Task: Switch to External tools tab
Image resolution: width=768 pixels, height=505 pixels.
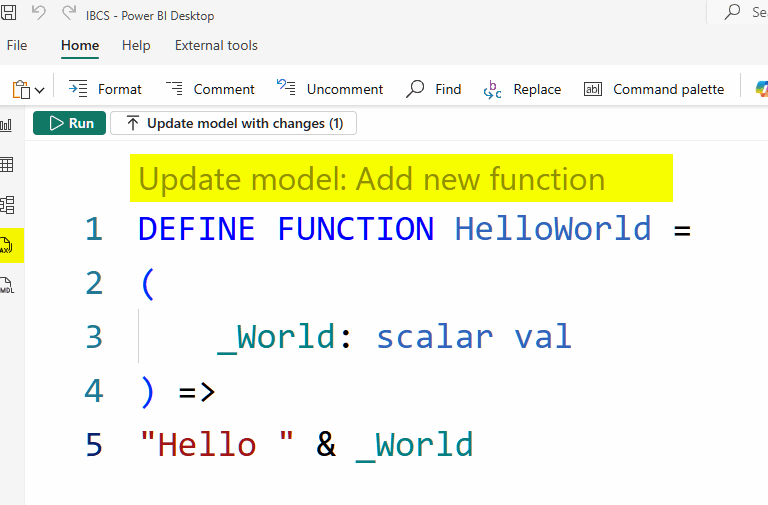Action: pyautogui.click(x=216, y=46)
